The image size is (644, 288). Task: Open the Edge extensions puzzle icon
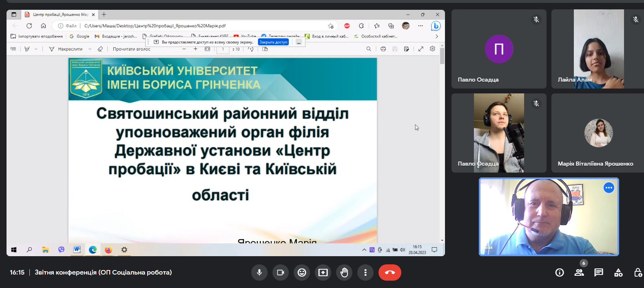click(x=361, y=26)
